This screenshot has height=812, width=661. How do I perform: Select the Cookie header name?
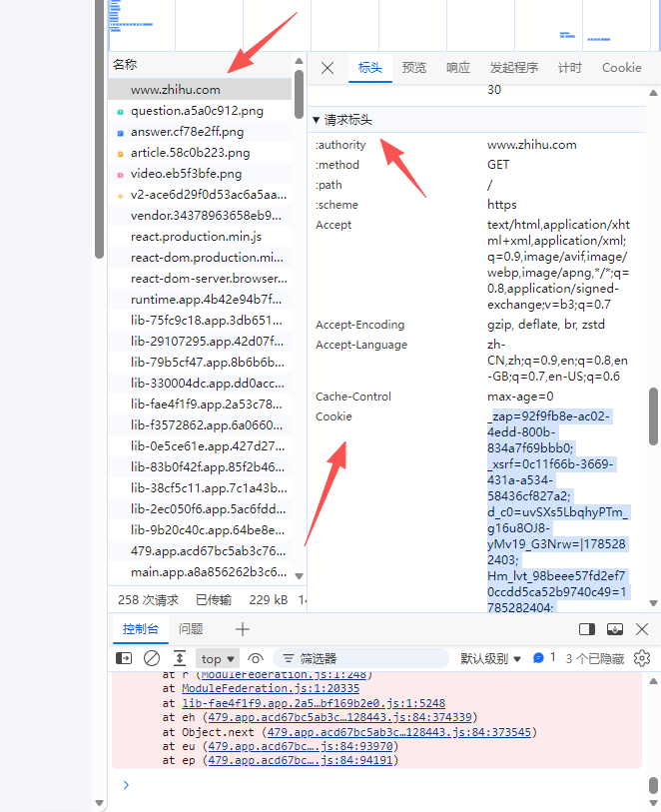pos(333,416)
